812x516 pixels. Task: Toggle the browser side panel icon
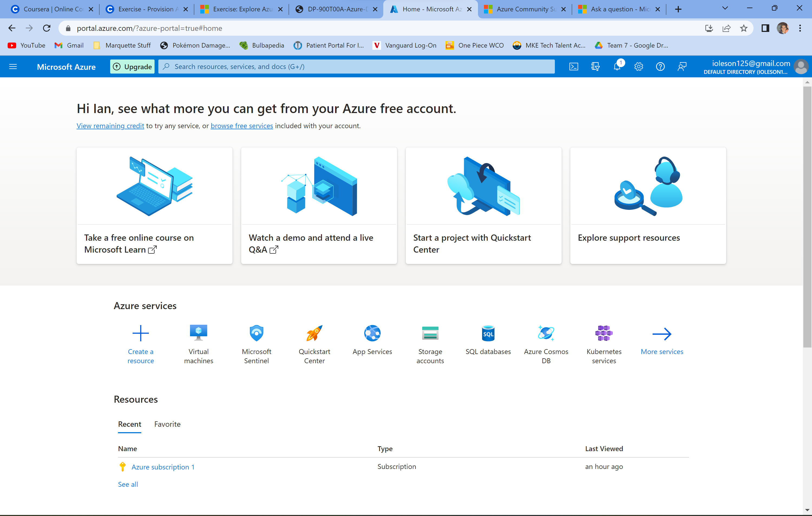tap(765, 28)
